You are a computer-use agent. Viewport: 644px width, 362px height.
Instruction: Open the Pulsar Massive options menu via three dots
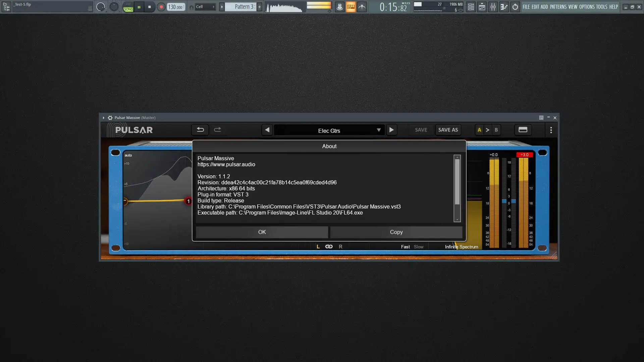tap(550, 130)
